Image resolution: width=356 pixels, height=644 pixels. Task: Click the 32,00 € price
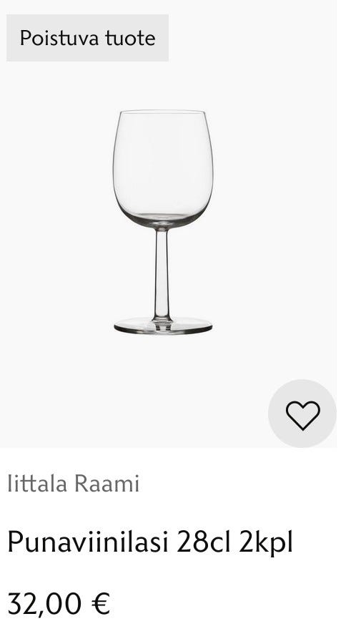[x=59, y=603]
